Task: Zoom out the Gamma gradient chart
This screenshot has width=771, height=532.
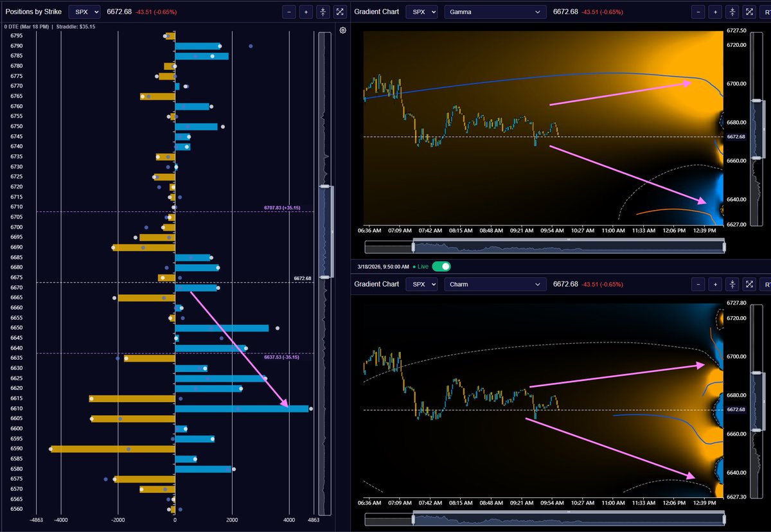Action: point(698,12)
